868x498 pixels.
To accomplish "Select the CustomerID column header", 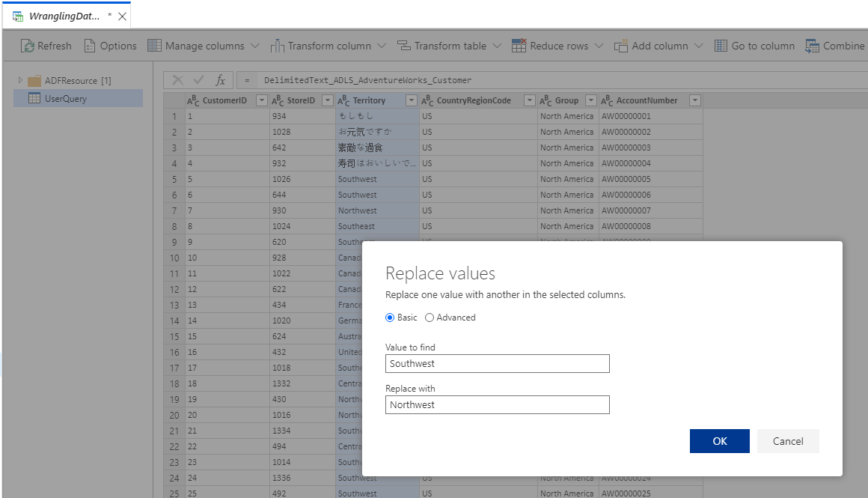I will tap(227, 100).
